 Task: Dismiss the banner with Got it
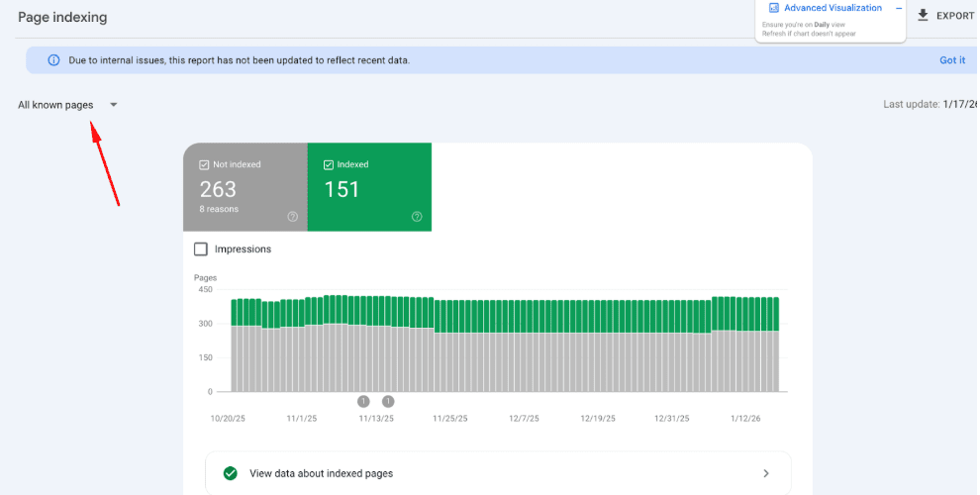pos(951,60)
